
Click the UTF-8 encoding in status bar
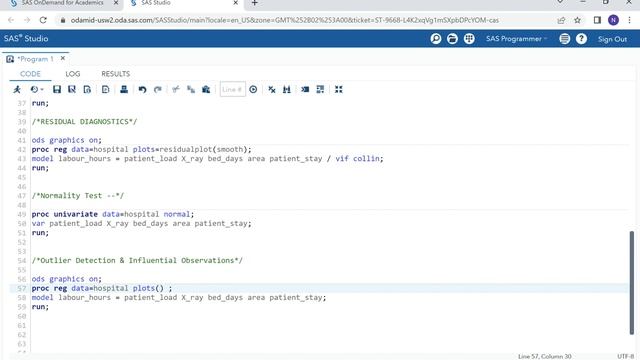625,356
